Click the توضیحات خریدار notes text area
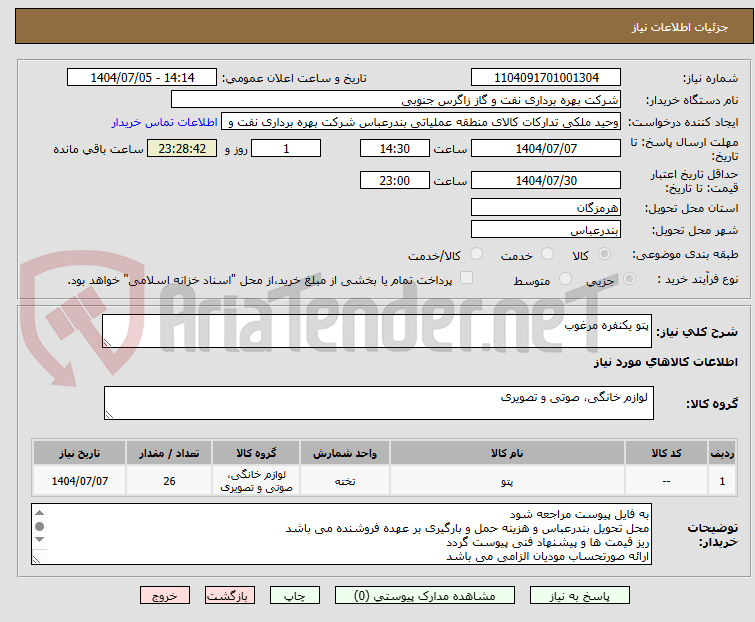Viewport: 755px width, 622px height. point(341,534)
